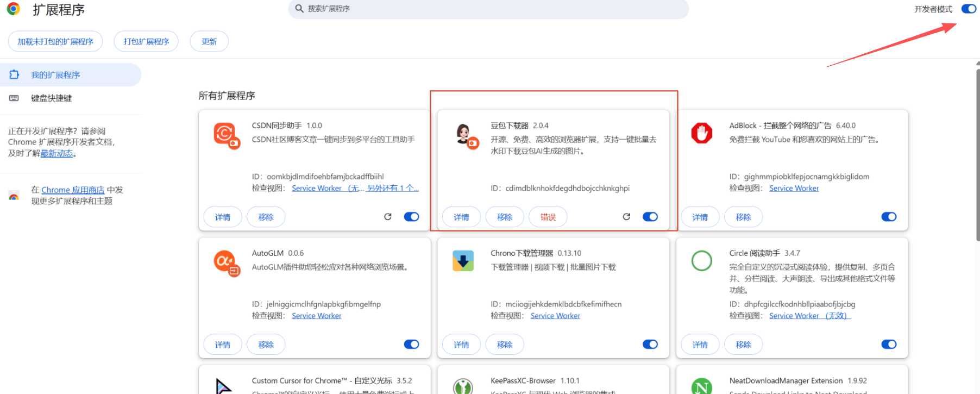Open 详情 for Chrono下载管理器
Screen dimensions: 980x394
pyautogui.click(x=461, y=345)
